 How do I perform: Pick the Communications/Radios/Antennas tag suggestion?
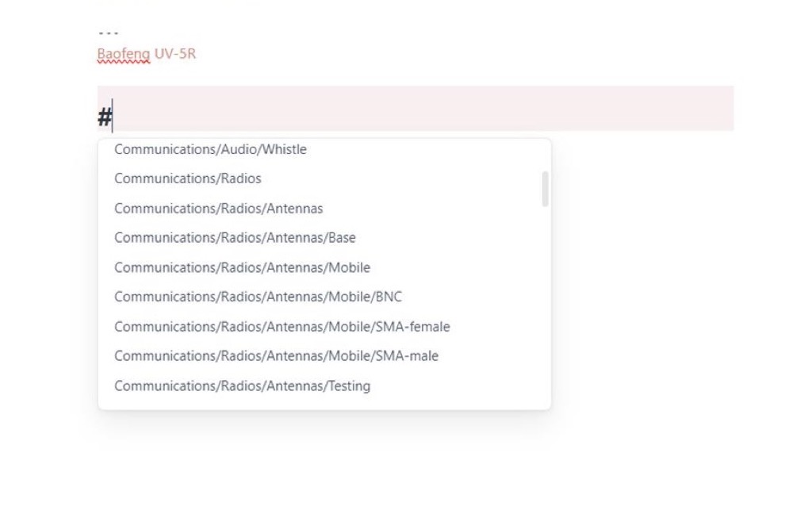[219, 209]
